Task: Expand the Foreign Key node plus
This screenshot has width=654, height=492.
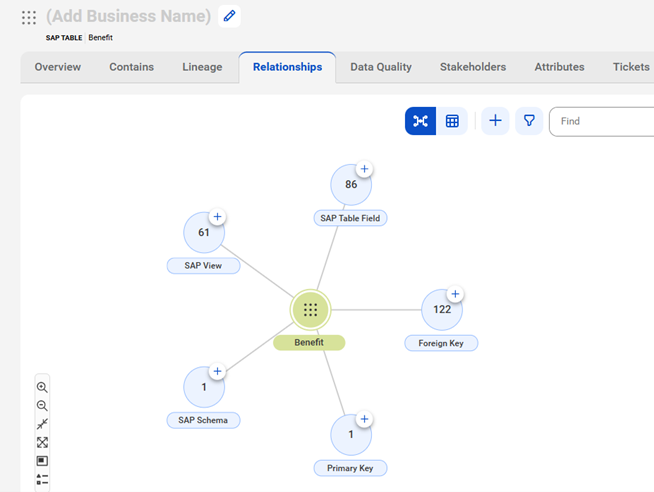Action: 455,294
